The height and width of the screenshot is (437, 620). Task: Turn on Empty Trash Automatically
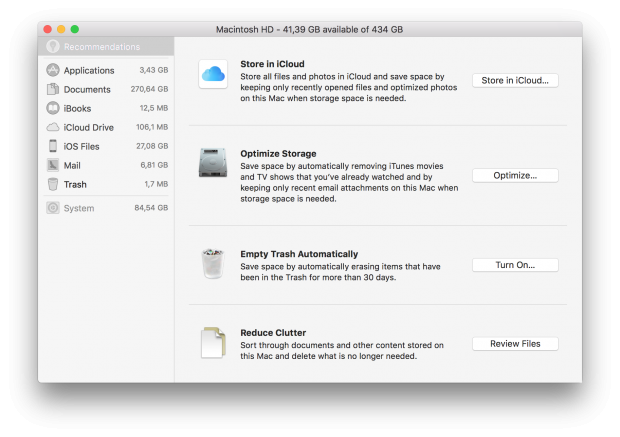click(515, 265)
